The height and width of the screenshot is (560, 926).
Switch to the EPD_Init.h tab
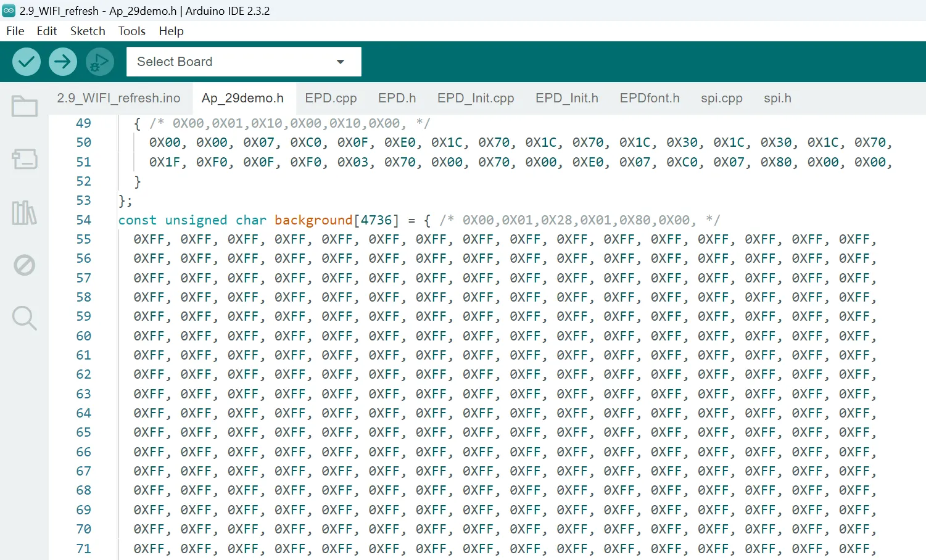point(566,98)
